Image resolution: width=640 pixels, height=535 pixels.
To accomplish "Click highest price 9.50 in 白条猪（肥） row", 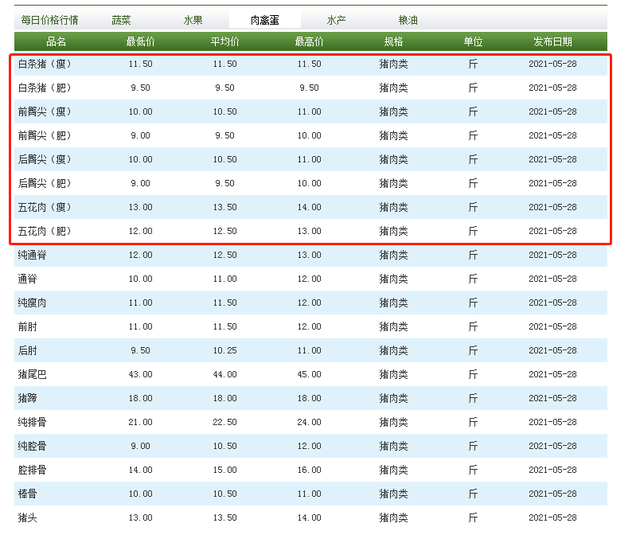I will coord(309,88).
